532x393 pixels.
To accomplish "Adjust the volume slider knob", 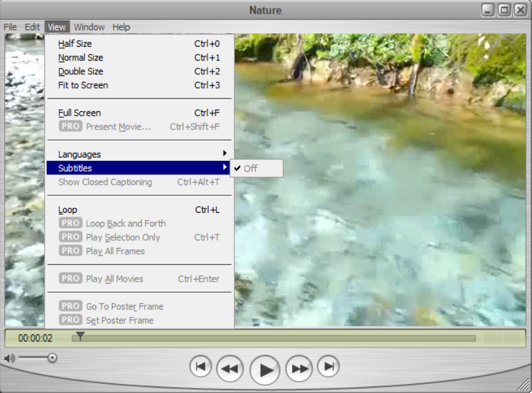I will tap(52, 358).
